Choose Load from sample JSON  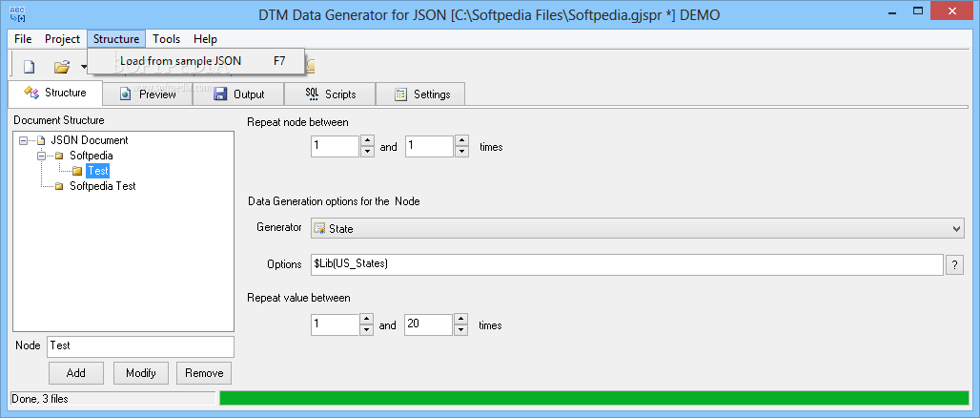tap(195, 61)
